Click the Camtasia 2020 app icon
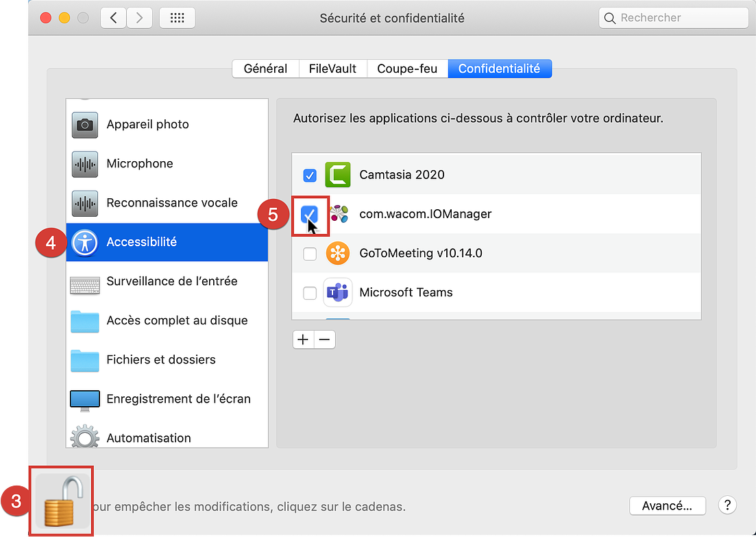 pyautogui.click(x=337, y=175)
